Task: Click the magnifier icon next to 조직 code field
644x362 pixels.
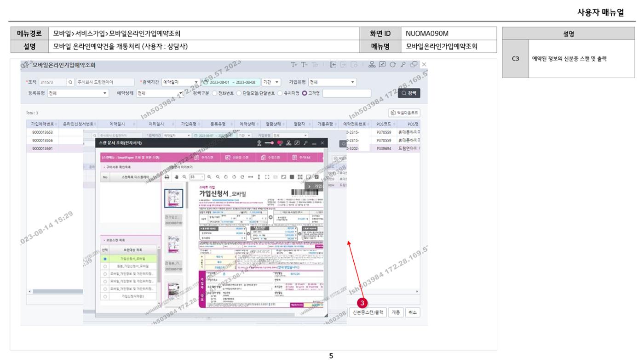Action: click(70, 82)
